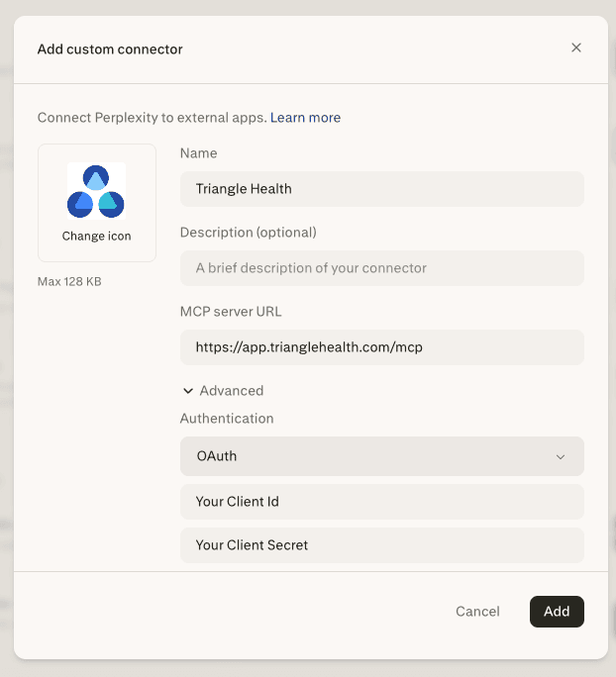The width and height of the screenshot is (616, 677).
Task: Click the Description optional input field
Action: tap(382, 268)
